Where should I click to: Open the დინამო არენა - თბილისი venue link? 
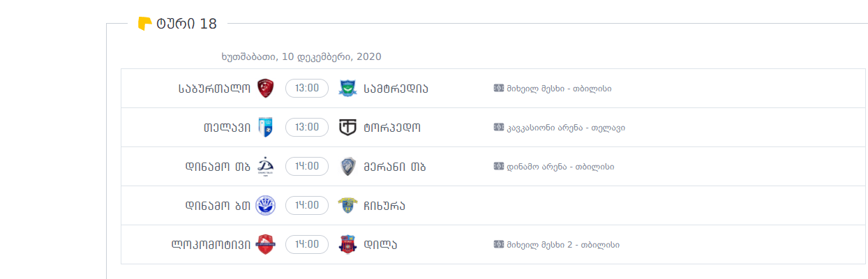pos(560,167)
